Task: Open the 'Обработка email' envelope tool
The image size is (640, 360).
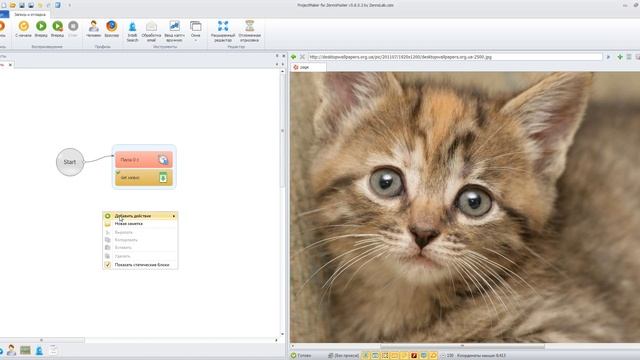Action: [151, 31]
